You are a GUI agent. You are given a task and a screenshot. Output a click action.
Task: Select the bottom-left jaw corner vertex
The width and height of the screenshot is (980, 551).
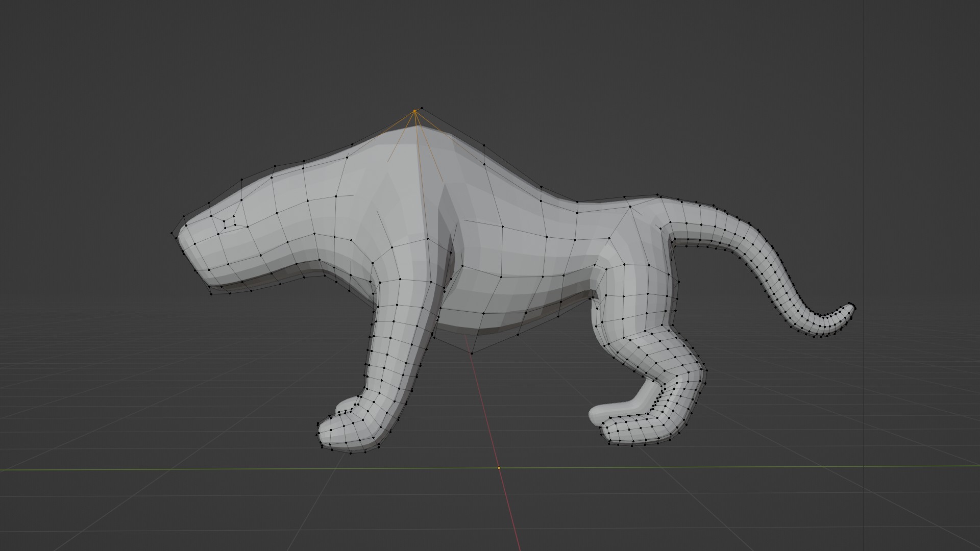click(x=211, y=293)
